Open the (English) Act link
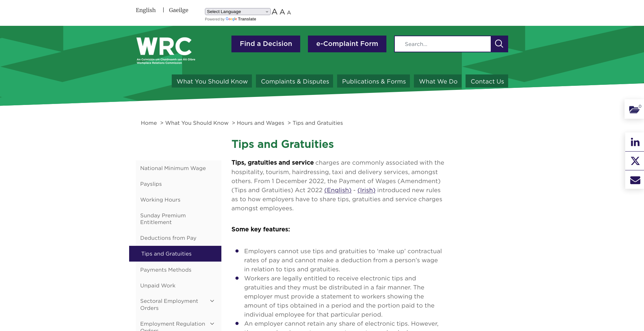644x331 pixels. click(338, 190)
